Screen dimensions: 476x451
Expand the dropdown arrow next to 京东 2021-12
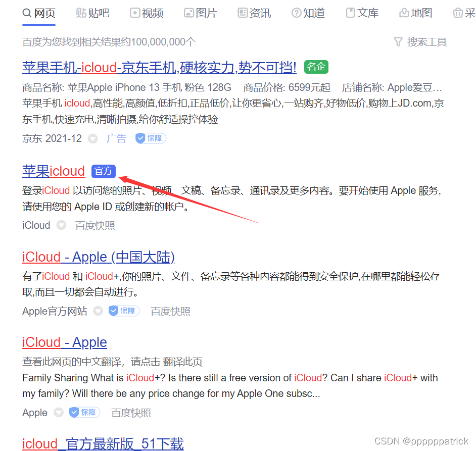92,139
